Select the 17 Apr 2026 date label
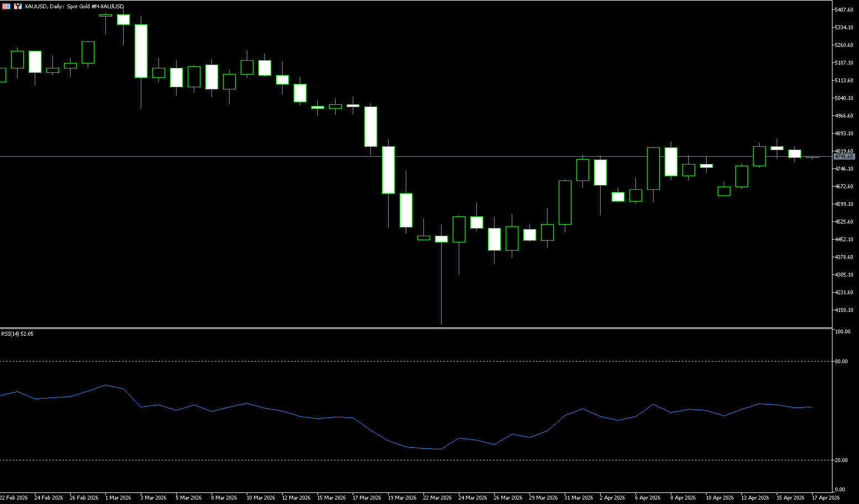This screenshot has width=859, height=504. [x=825, y=498]
